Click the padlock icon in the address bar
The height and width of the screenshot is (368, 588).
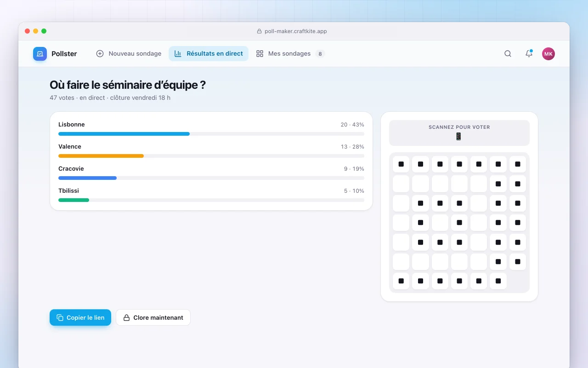click(x=259, y=31)
